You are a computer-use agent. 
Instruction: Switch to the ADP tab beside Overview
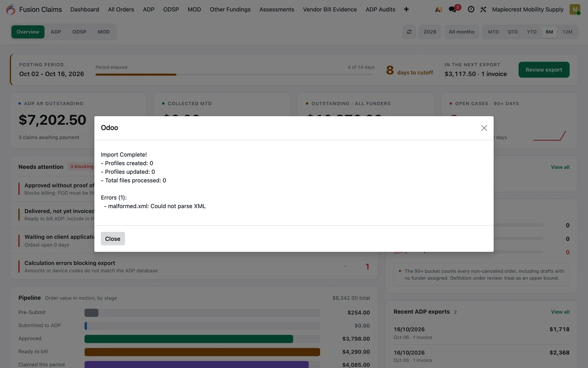click(56, 32)
